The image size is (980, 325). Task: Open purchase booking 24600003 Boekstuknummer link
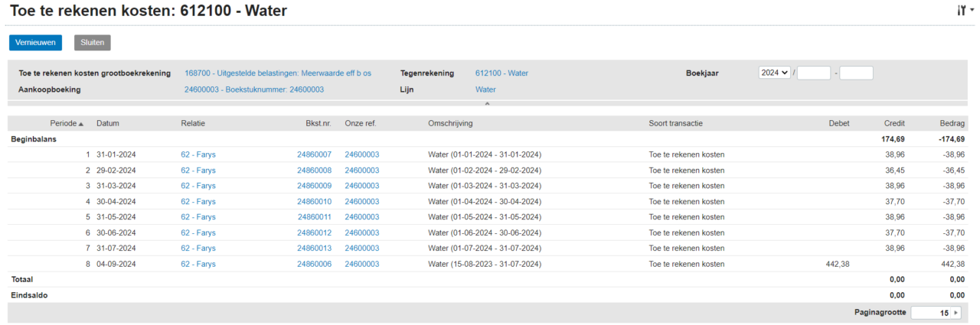tap(253, 89)
